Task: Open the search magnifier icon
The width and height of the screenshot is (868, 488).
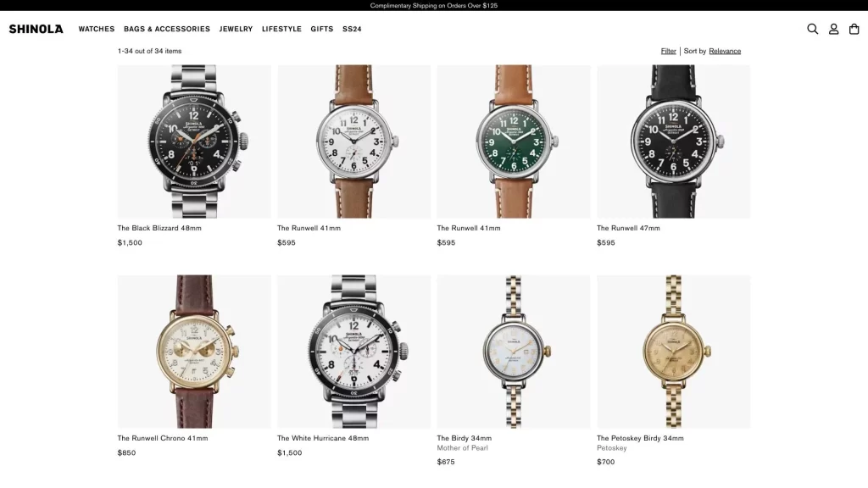Action: click(x=812, y=29)
